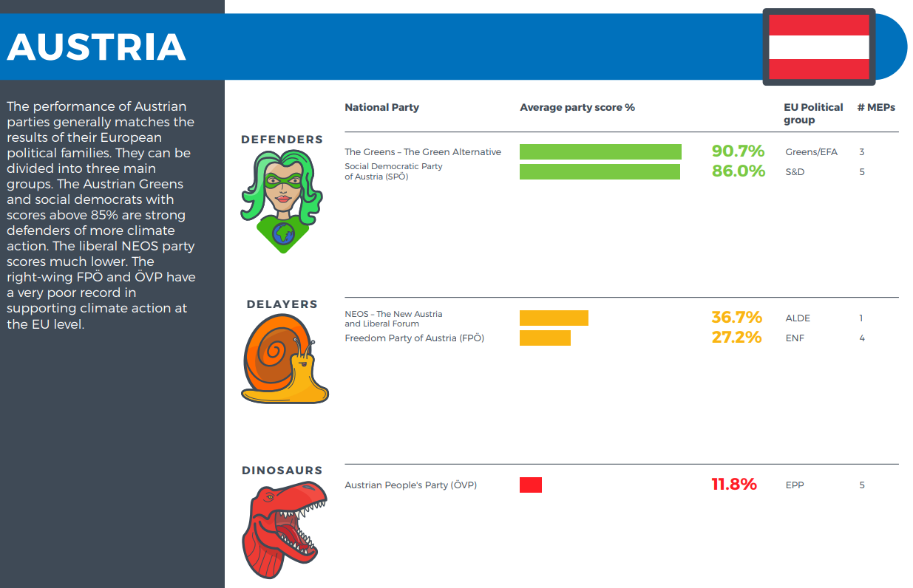Click the FPÖ 27.2% orange score bar

pos(545,338)
